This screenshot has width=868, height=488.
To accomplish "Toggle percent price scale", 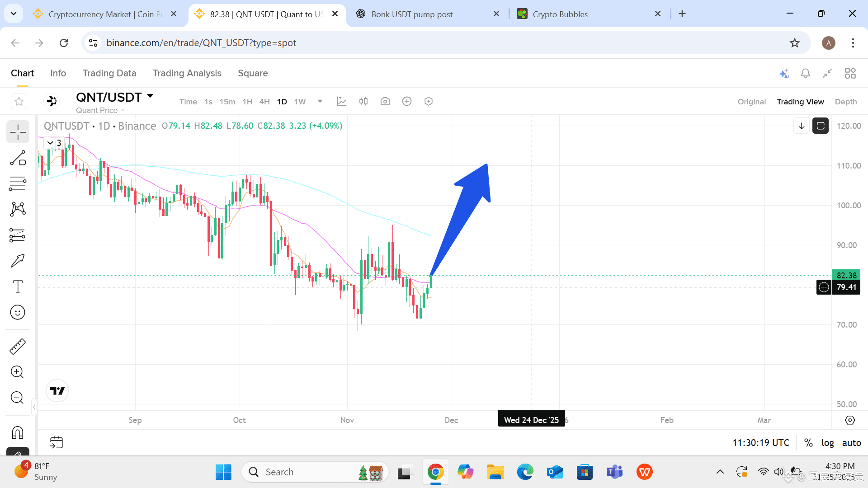I will pyautogui.click(x=809, y=443).
